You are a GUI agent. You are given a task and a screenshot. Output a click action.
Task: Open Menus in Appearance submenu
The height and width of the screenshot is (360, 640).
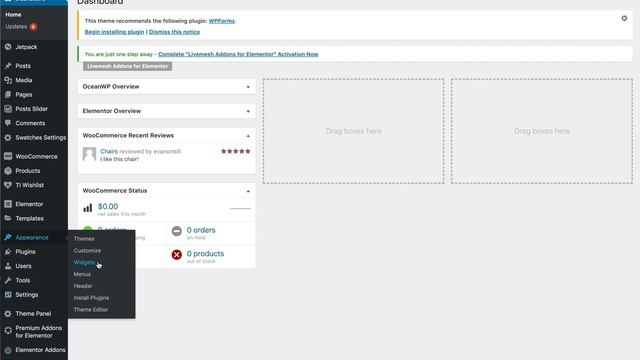click(82, 274)
